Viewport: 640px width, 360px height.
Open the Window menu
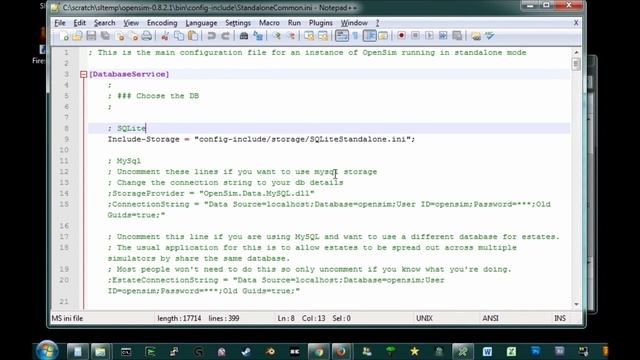click(x=354, y=23)
